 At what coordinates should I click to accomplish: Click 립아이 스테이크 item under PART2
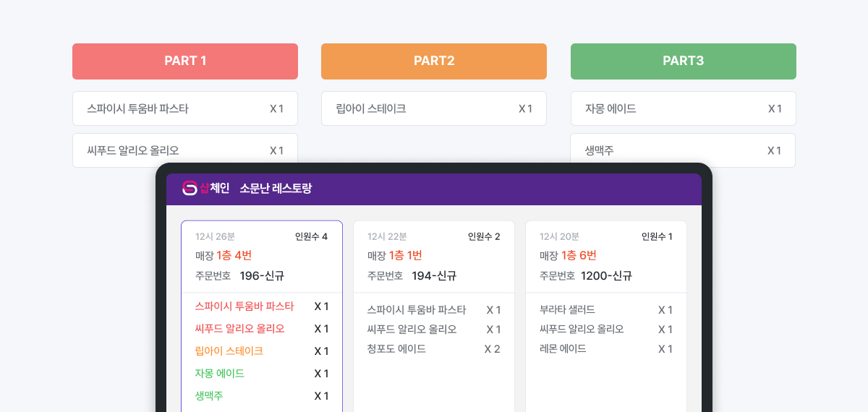click(x=434, y=109)
